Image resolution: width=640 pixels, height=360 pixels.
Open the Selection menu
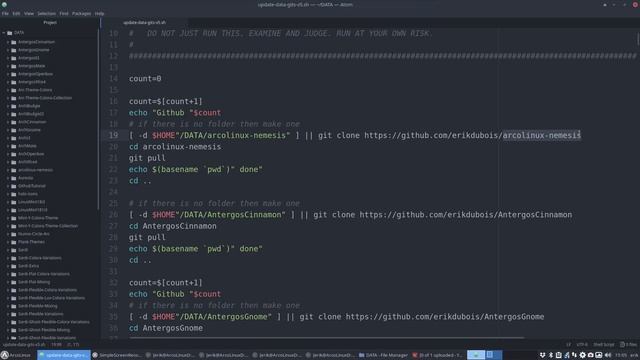[47, 13]
